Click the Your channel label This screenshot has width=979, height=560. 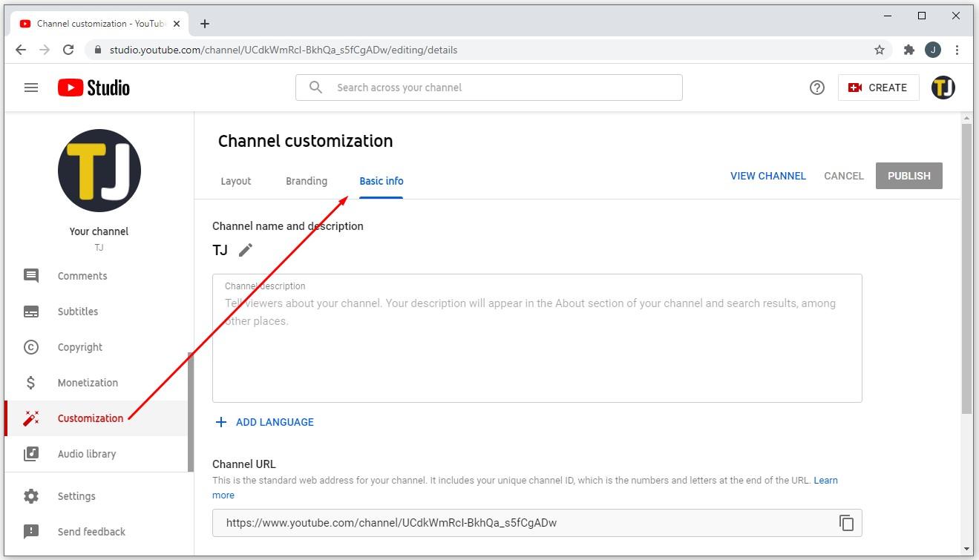tap(99, 231)
